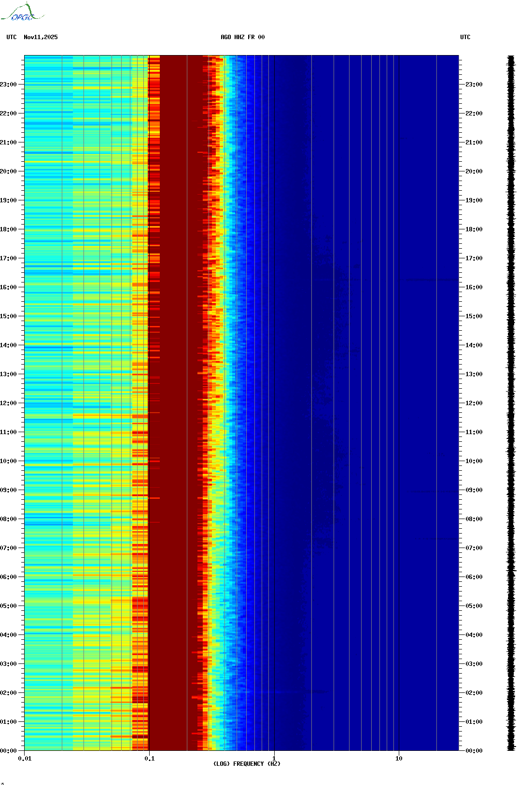The width and height of the screenshot is (532, 789).
Task: Click the UTC label next to the date
Action: 12,37
